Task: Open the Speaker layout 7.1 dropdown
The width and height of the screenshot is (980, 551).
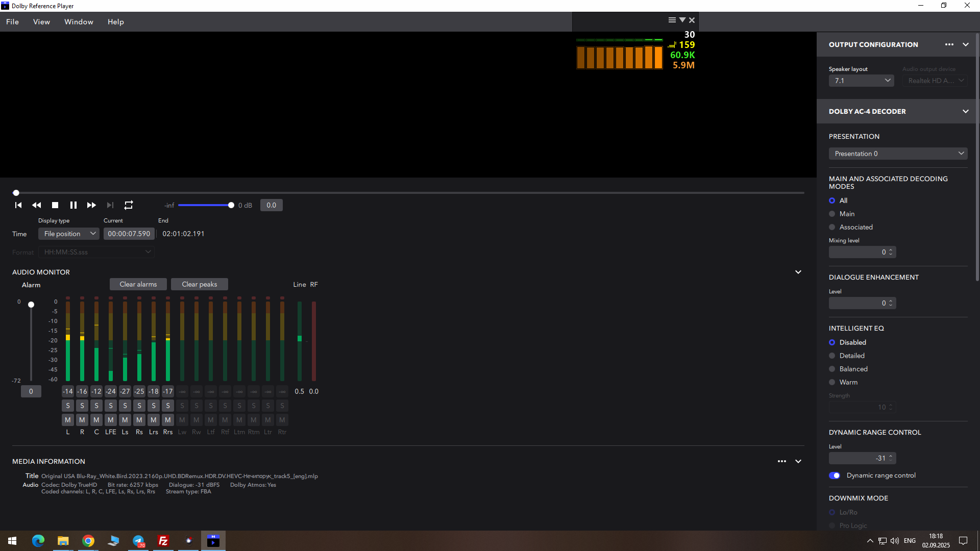Action: point(861,81)
